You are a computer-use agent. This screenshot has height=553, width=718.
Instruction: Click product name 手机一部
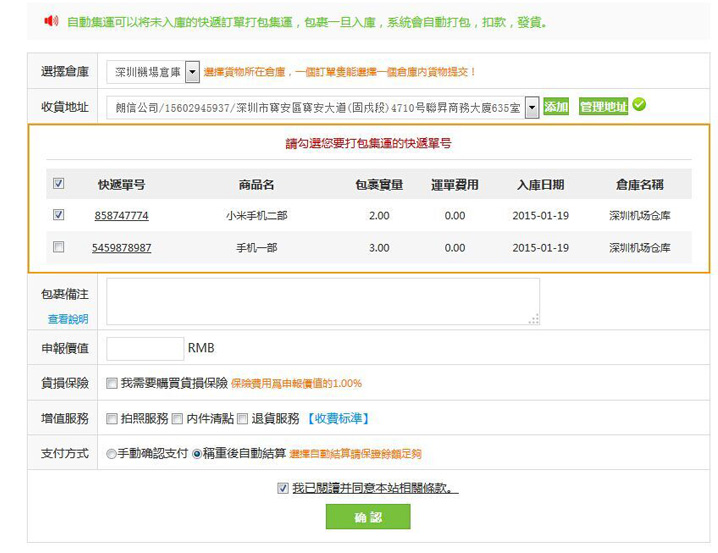click(x=256, y=248)
